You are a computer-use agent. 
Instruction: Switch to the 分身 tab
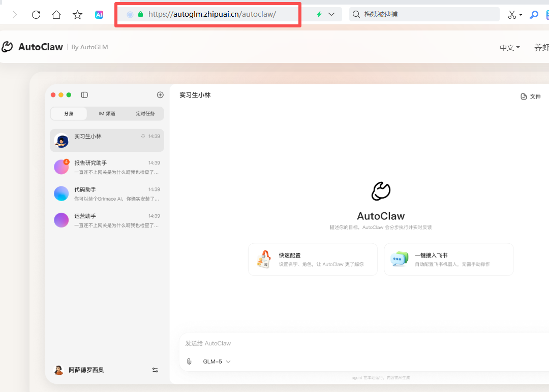(x=69, y=114)
